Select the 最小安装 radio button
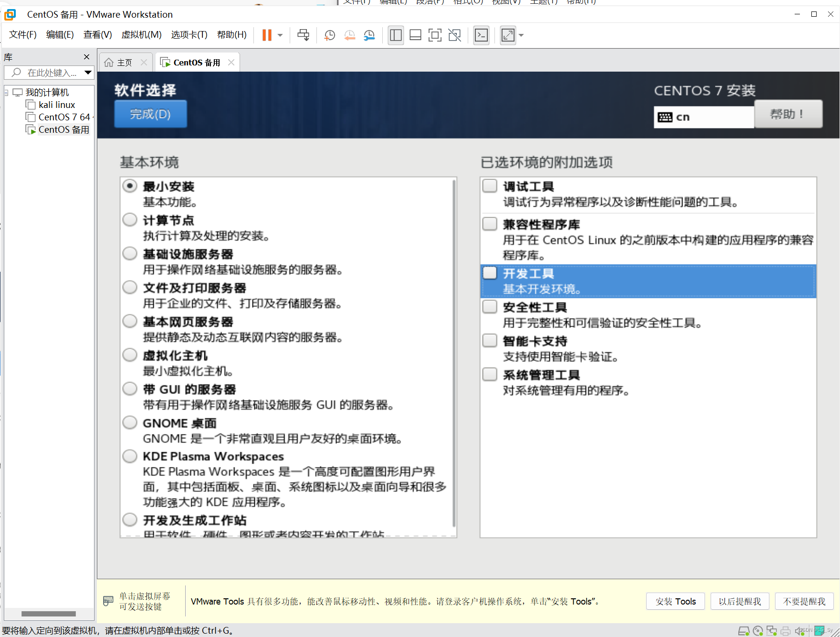840x637 pixels. pyautogui.click(x=130, y=186)
